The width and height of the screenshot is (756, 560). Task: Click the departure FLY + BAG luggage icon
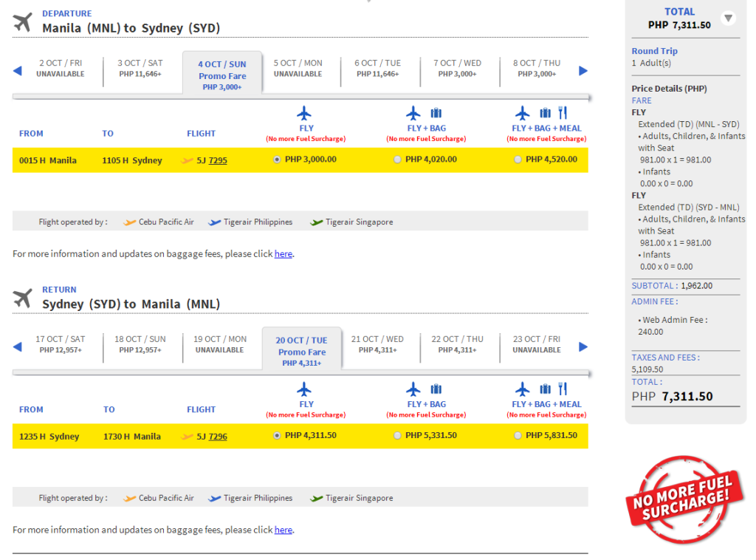pyautogui.click(x=436, y=113)
